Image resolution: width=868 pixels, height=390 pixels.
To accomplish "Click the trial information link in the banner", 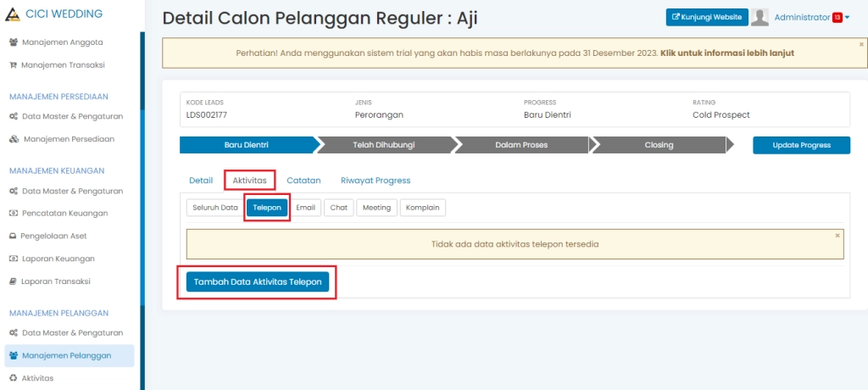I will (726, 53).
